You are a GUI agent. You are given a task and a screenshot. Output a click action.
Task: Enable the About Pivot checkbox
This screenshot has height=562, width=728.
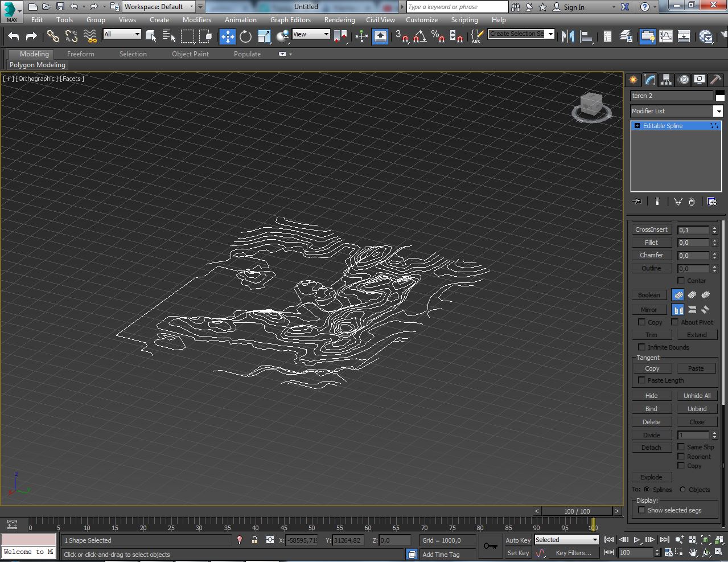674,322
